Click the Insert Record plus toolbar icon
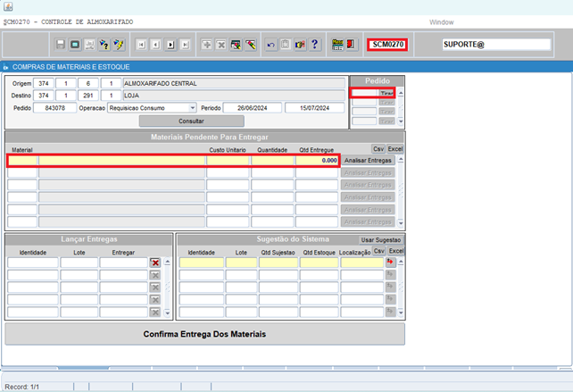 pyautogui.click(x=206, y=45)
